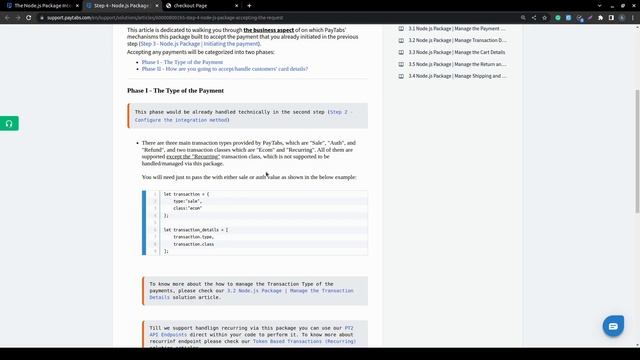The width and height of the screenshot is (640, 360).
Task: Jump to Phase I - The Type of the Payment
Action: coord(182,62)
